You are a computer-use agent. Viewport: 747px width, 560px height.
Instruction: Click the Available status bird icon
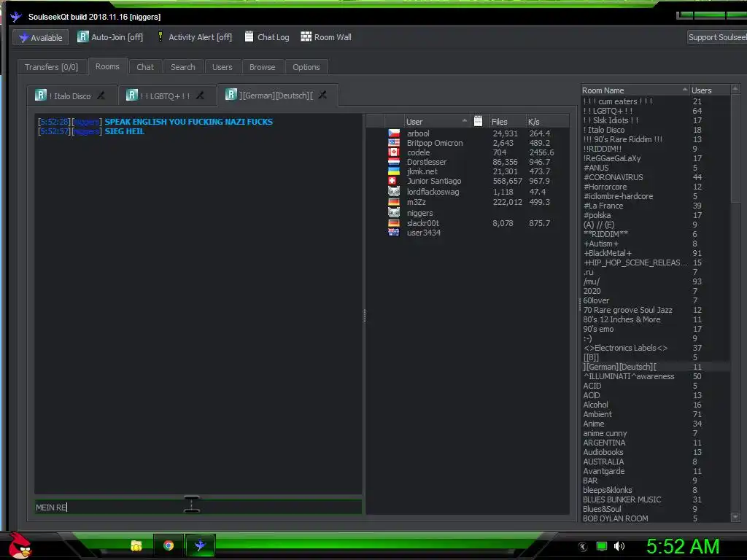23,37
